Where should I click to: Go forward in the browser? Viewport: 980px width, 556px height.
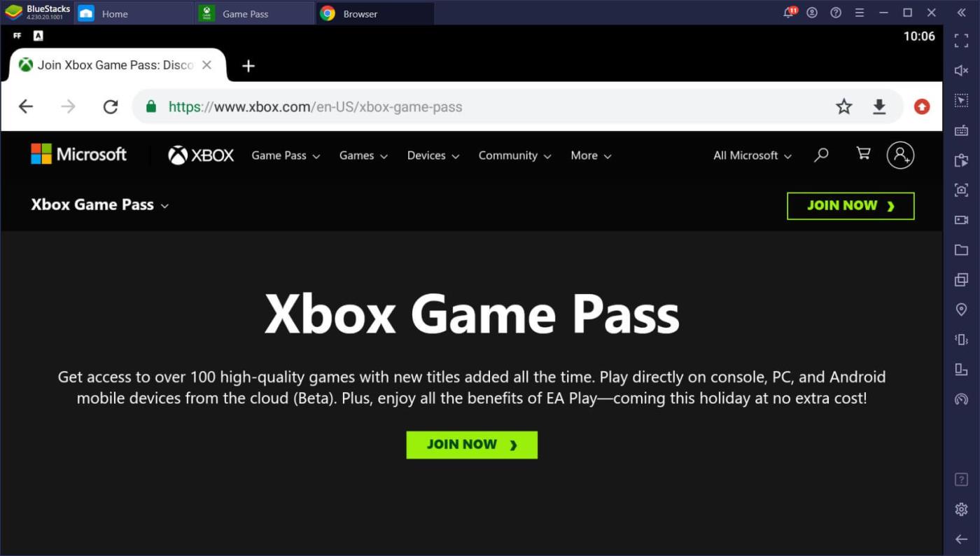68,106
